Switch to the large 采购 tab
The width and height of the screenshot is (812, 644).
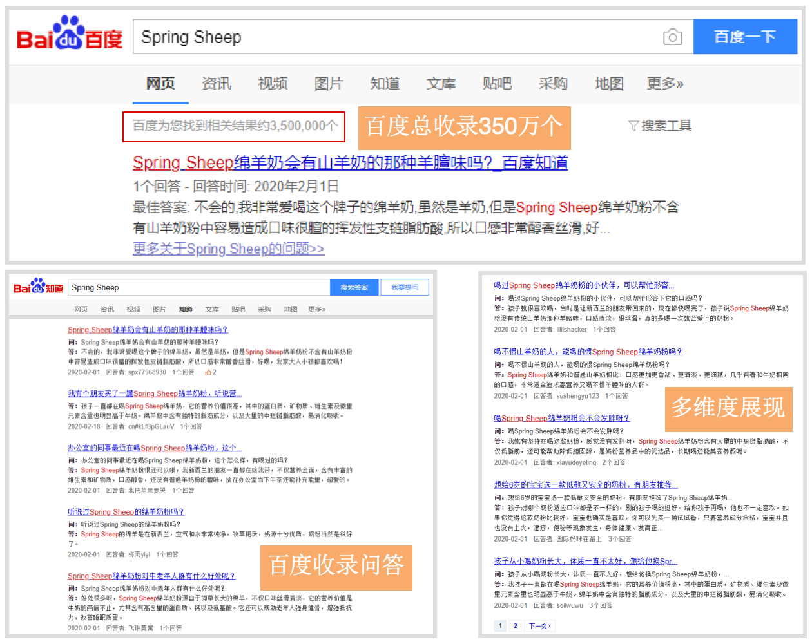553,84
